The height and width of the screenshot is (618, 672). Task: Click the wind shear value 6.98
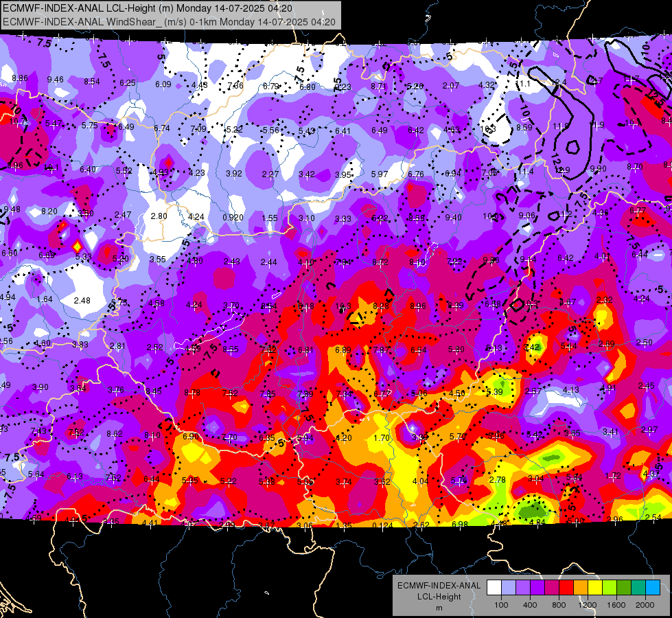[x=460, y=525]
